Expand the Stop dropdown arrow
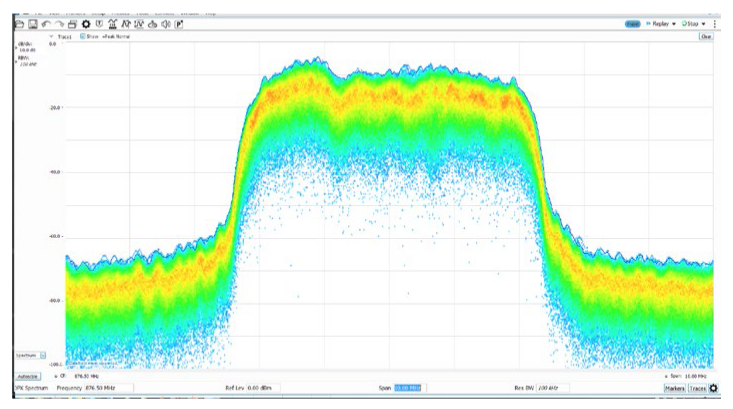Image resolution: width=733 pixels, height=409 pixels. click(705, 23)
